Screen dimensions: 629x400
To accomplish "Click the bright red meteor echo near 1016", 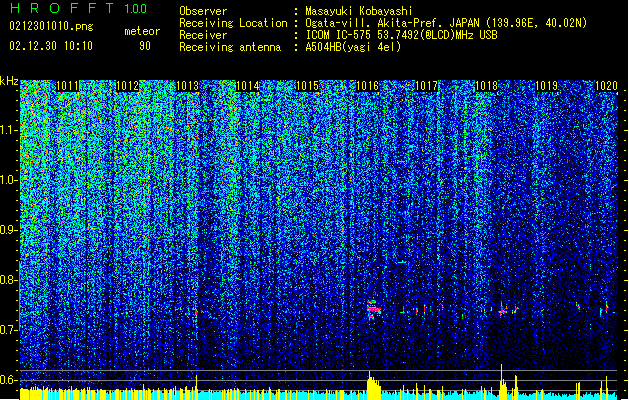I will [x=373, y=309].
